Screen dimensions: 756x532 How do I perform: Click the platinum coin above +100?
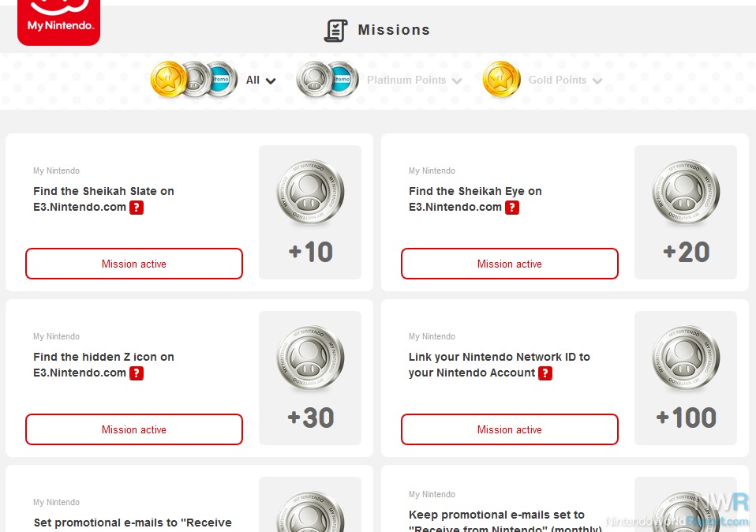pyautogui.click(x=686, y=358)
